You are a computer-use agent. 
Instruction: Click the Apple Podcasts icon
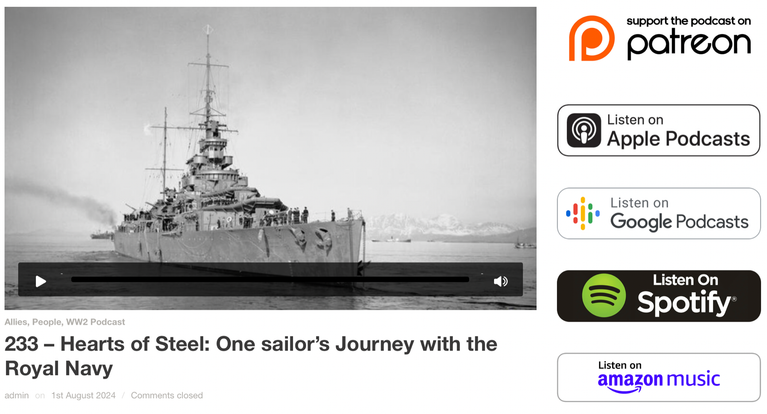point(584,130)
